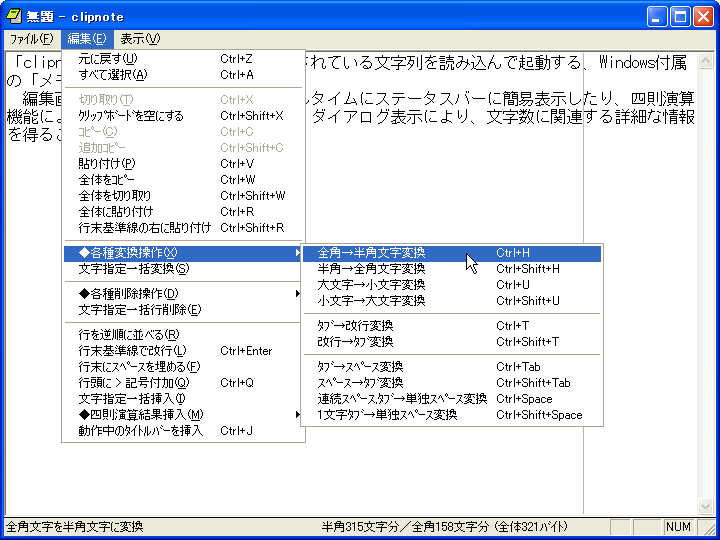
Task: Expand ◆各種変換操作(X) submenu arrow
Action: [298, 253]
